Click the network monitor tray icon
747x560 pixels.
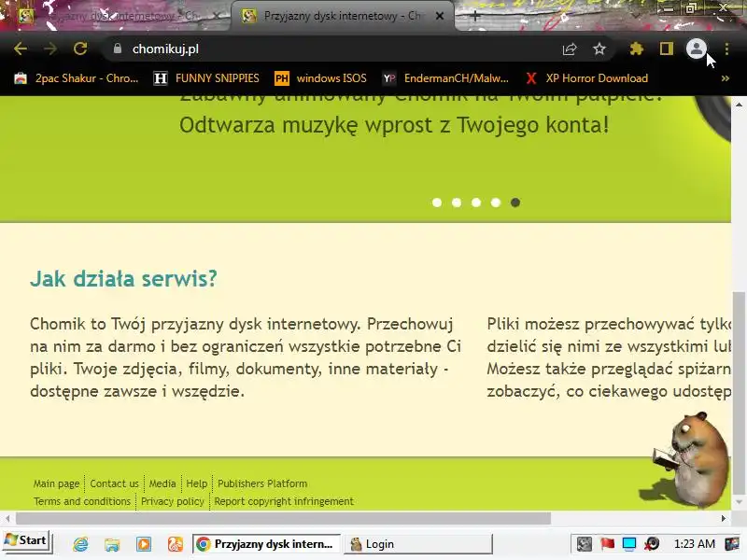point(629,544)
